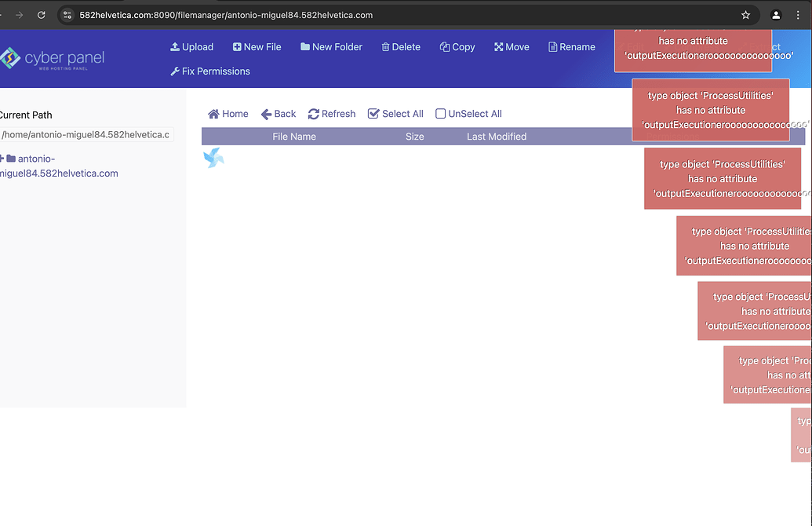
Task: Click the UnSelect All checkbox
Action: [439, 114]
